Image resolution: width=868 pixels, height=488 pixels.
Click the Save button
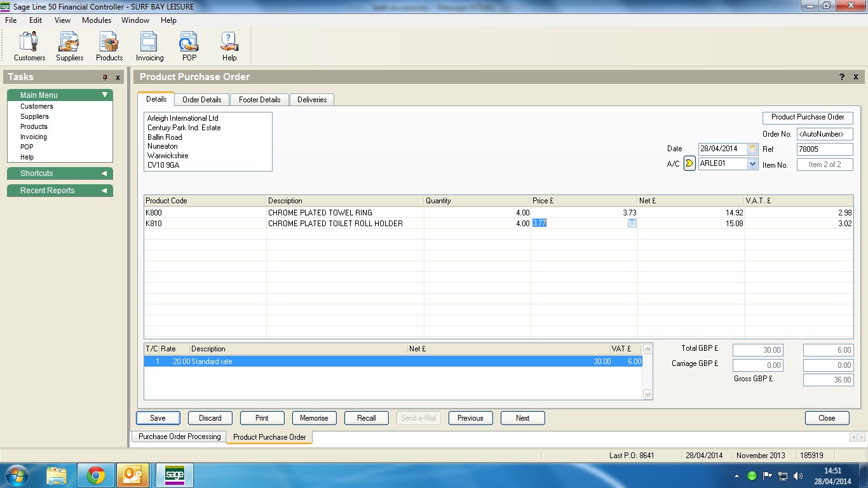coord(158,418)
